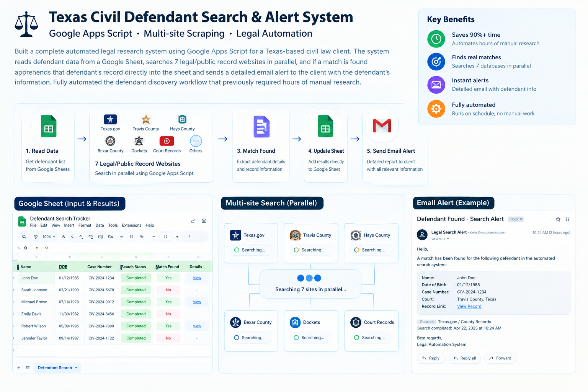Open the Insert menu
Image resolution: width=588 pixels, height=392 pixels.
(x=69, y=225)
